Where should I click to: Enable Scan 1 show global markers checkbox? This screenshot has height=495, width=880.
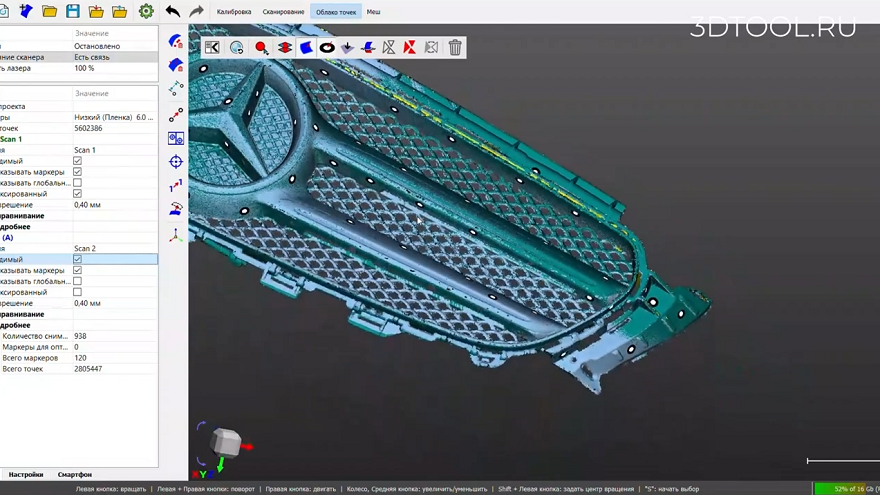click(x=77, y=182)
